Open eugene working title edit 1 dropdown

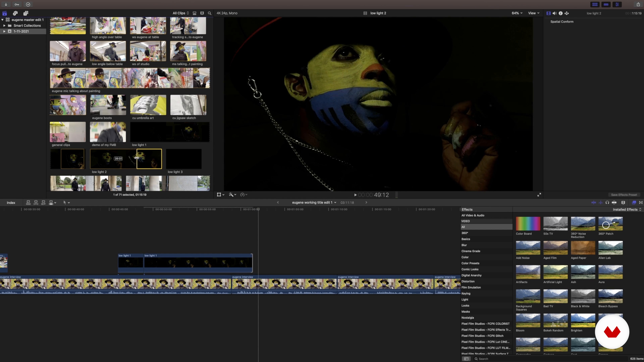pyautogui.click(x=314, y=203)
